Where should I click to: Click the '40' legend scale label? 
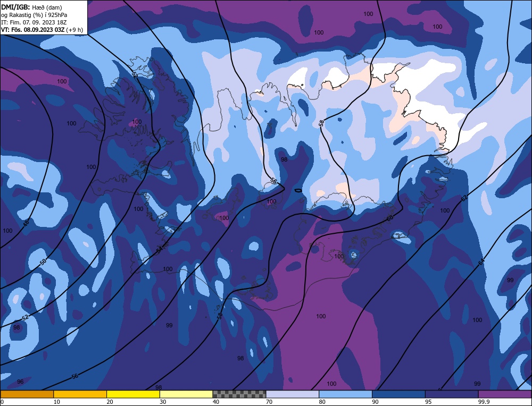pos(216,402)
